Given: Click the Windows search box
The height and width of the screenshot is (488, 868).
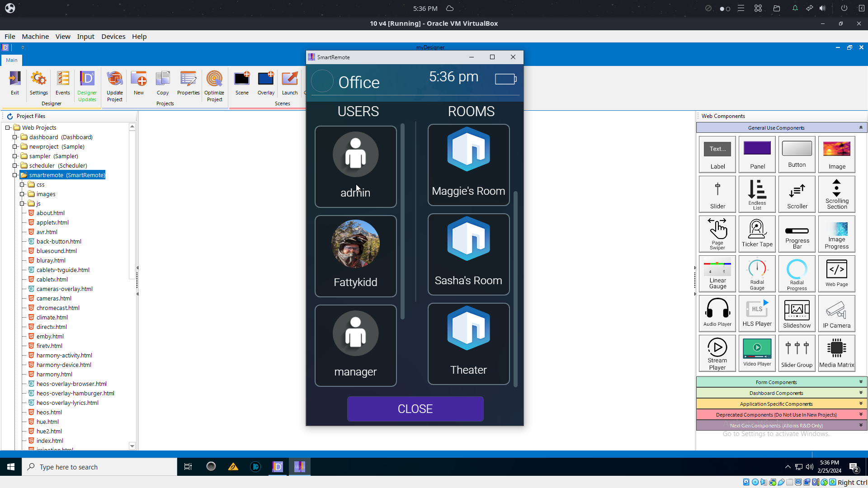Looking at the screenshot, I should [99, 467].
